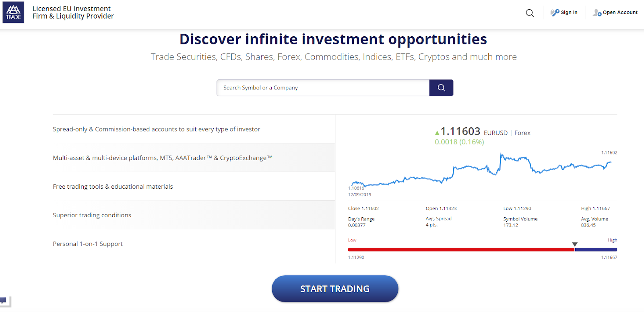Submit symbol search with blue magnifier button

pos(441,88)
